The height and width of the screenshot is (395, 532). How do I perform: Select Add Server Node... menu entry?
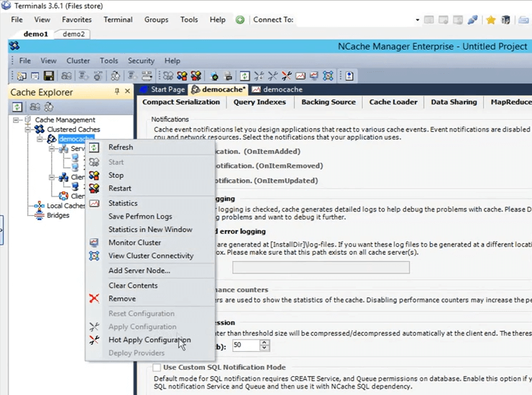[150, 271]
